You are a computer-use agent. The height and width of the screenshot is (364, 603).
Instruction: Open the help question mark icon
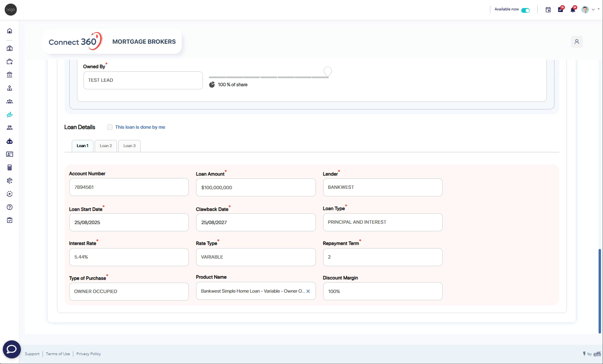pyautogui.click(x=10, y=207)
